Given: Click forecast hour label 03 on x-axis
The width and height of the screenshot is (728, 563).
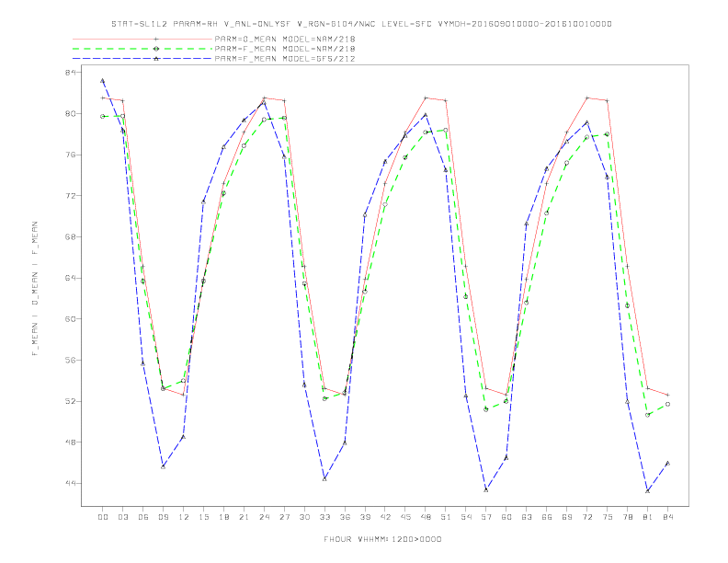Looking at the screenshot, I should point(122,517).
